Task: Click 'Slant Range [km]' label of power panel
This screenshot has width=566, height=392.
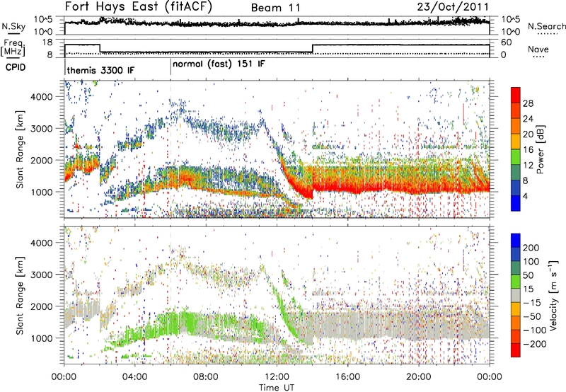Action: pyautogui.click(x=20, y=149)
